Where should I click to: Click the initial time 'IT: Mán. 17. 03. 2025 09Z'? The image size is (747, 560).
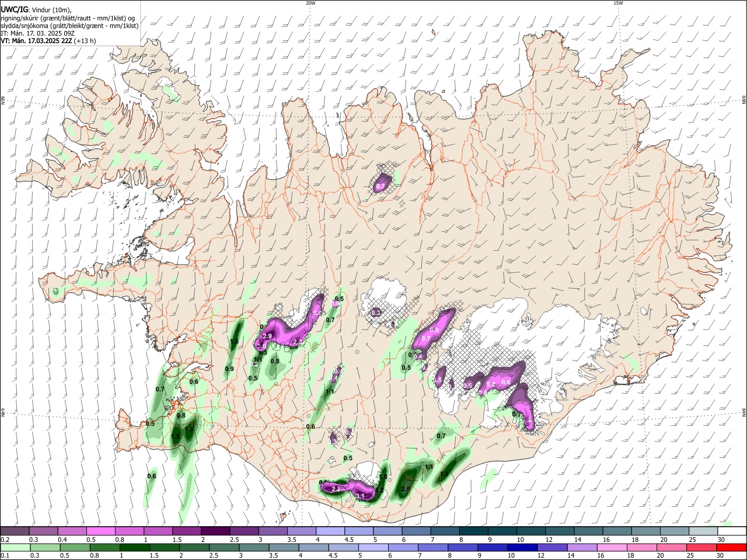coord(39,33)
